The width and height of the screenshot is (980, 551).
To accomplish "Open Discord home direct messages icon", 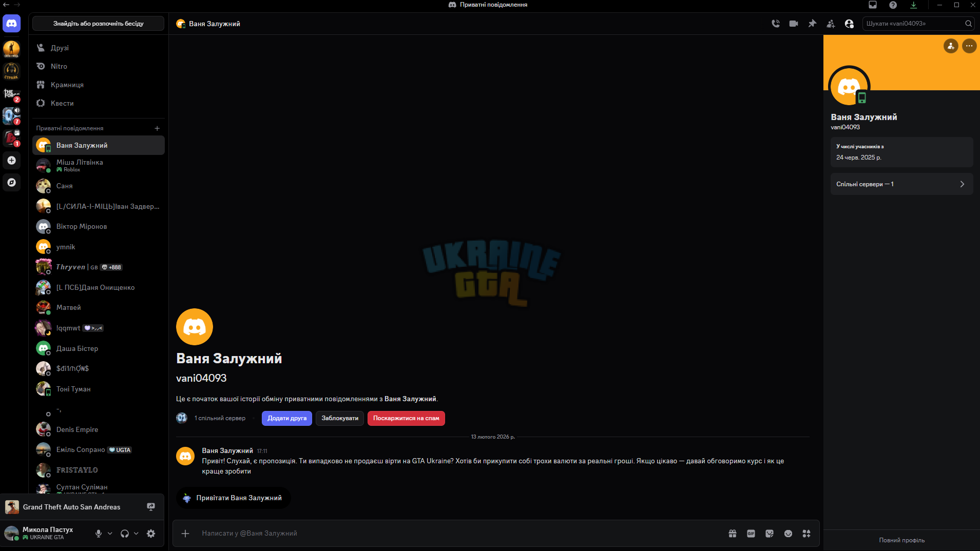I will 11,24.
